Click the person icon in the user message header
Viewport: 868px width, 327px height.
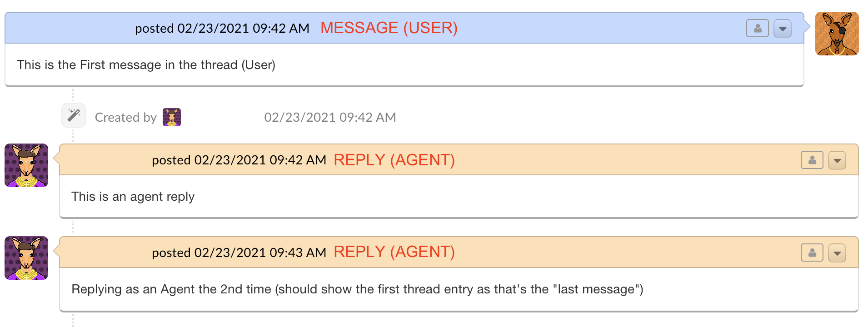pyautogui.click(x=757, y=28)
